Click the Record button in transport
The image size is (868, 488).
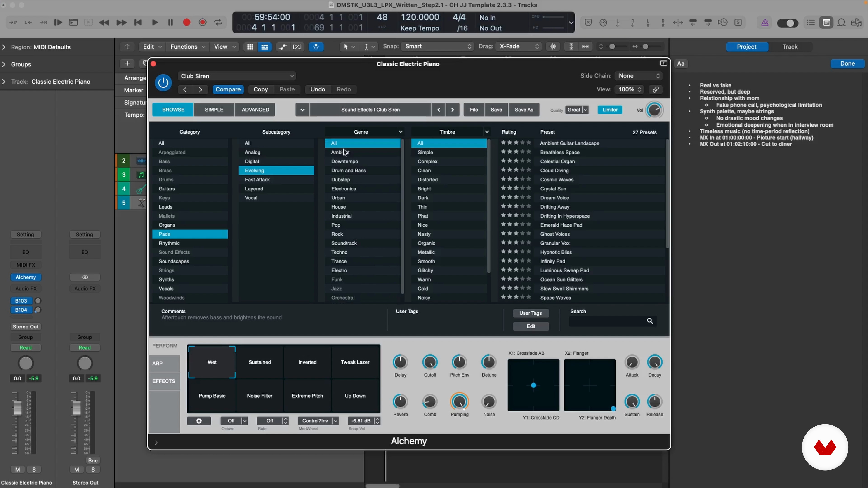[186, 23]
